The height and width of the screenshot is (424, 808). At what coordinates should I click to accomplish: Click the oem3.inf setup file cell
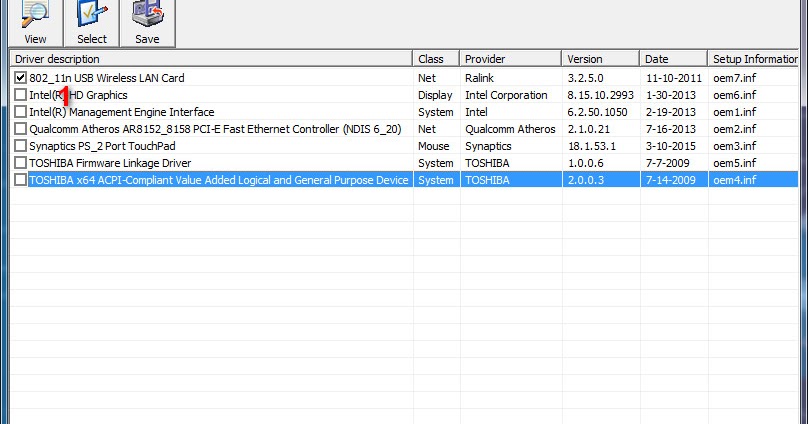[735, 146]
